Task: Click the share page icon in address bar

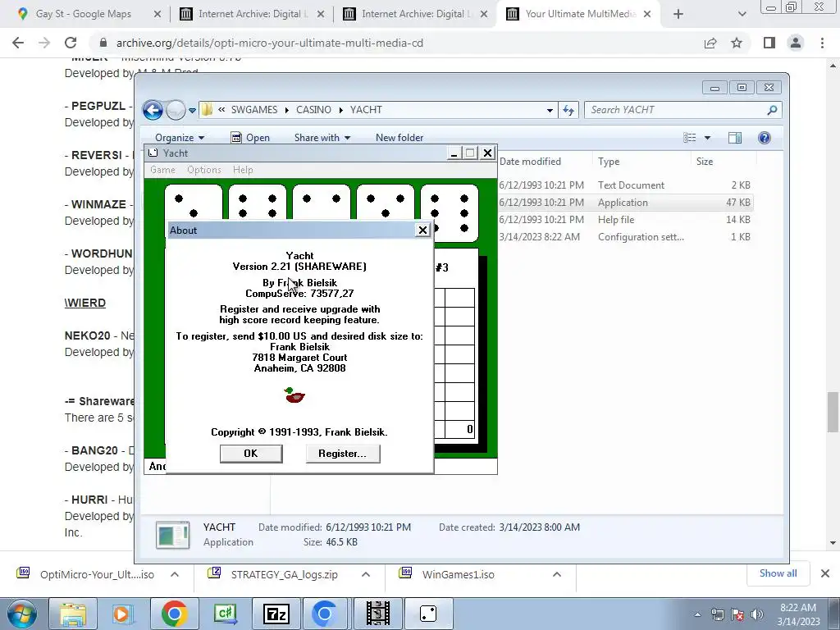Action: click(x=710, y=43)
